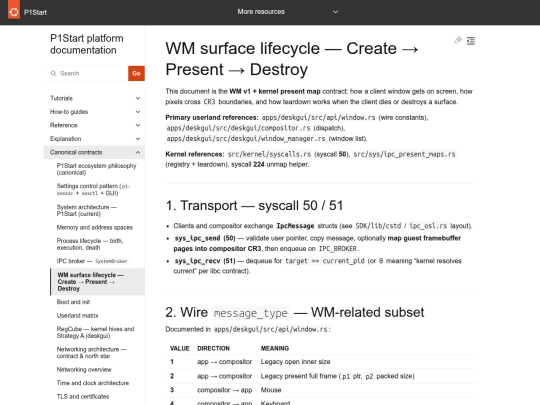The image size is (540, 405).
Task: Open Boot and init page
Action: pyautogui.click(x=73, y=302)
